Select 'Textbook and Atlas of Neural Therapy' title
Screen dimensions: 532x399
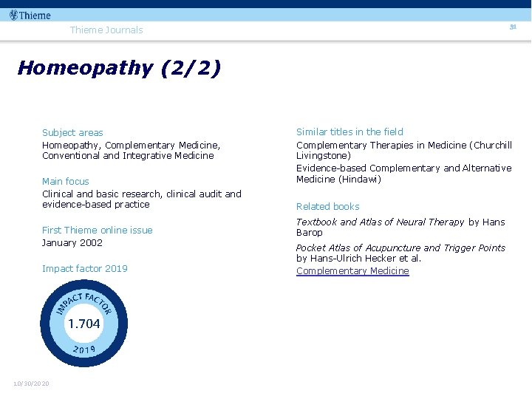[380, 222]
